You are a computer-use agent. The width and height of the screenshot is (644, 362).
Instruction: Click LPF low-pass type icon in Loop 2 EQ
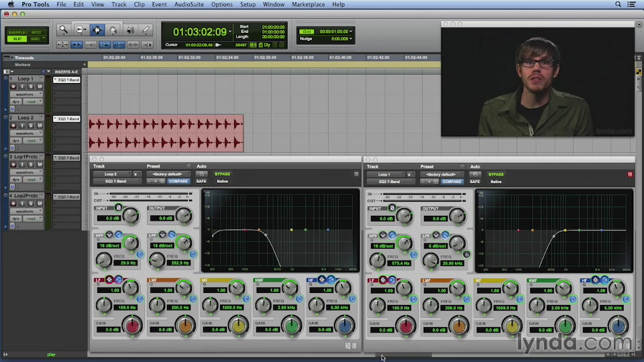click(x=171, y=235)
